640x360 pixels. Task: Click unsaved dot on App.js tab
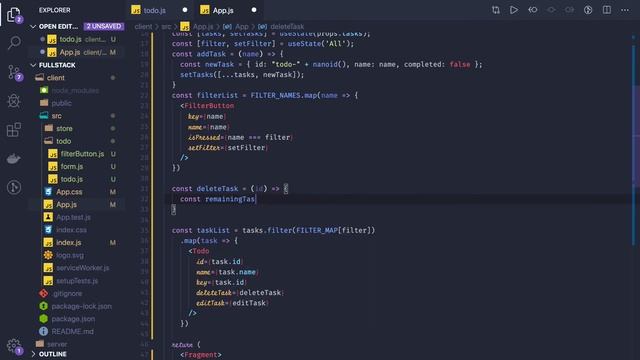(x=254, y=10)
